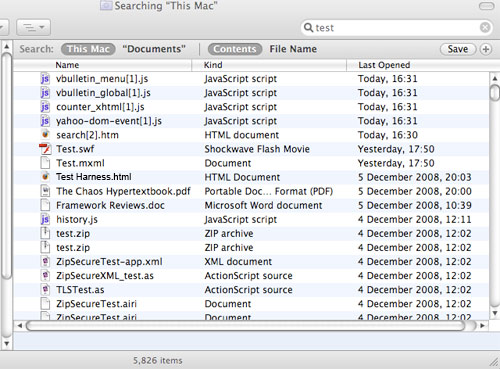The height and width of the screenshot is (369, 500).
Task: Click the js icon beside yahoo-dom-event[1].js
Action: (x=45, y=121)
